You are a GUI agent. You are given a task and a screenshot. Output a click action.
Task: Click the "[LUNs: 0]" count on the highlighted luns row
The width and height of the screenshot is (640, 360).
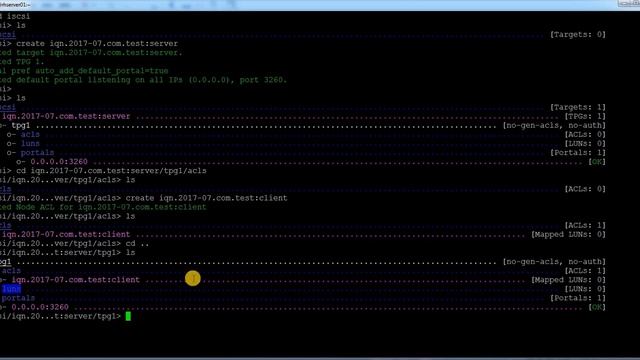585,289
